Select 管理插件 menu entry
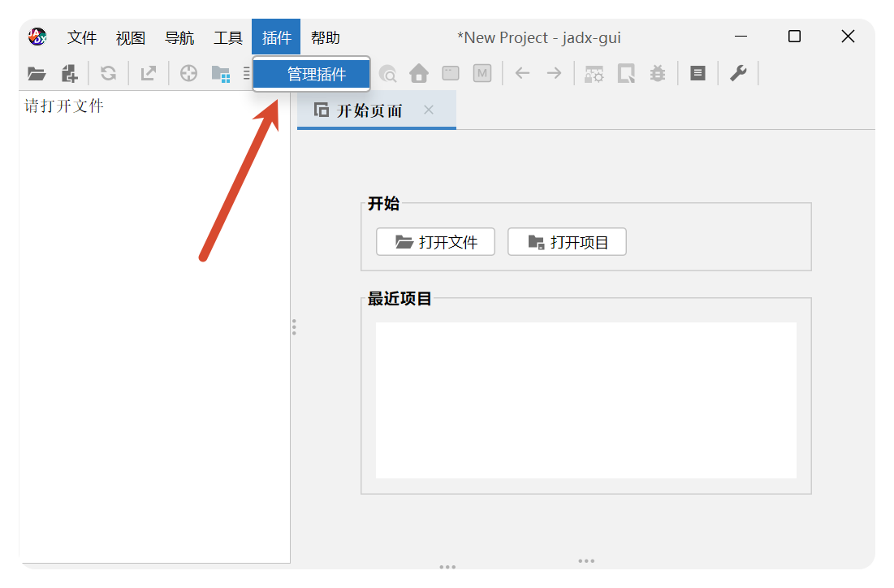This screenshot has height=588, width=894. tap(312, 74)
